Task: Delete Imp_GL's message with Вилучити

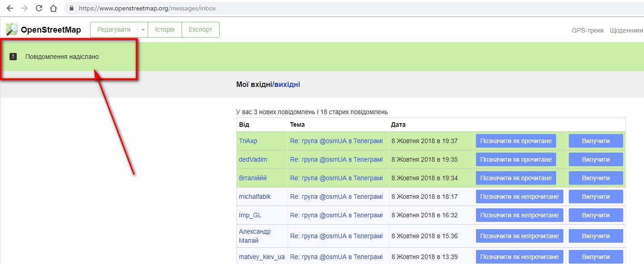Action: (596, 215)
